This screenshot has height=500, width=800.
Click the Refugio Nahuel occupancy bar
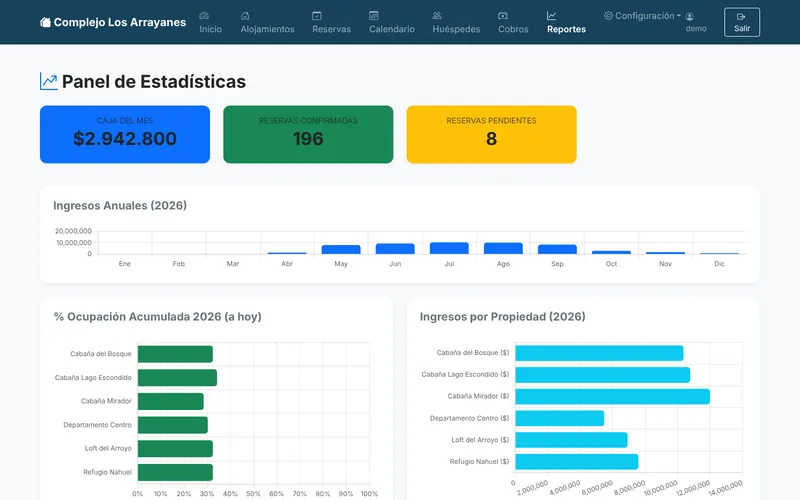point(176,472)
